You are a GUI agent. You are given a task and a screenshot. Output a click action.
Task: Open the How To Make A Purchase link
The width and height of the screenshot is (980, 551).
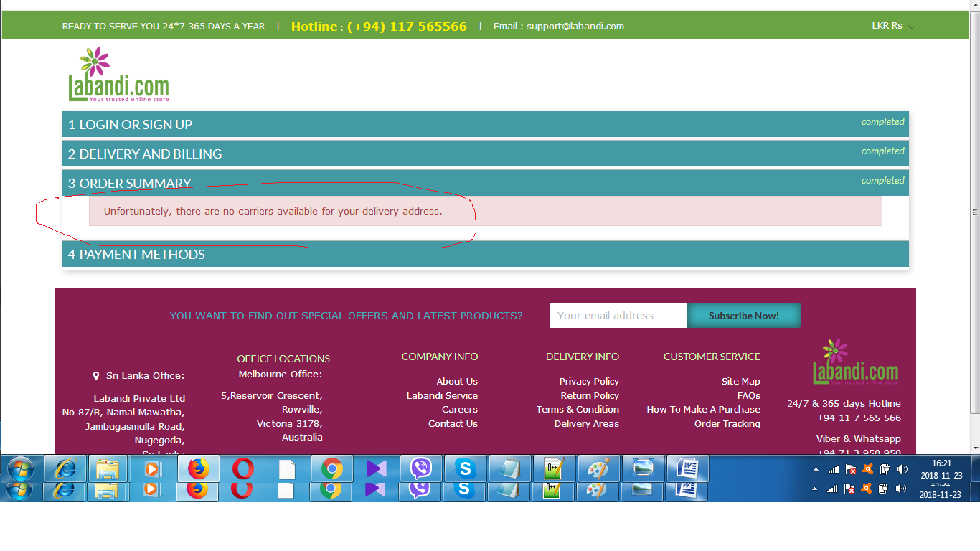(704, 410)
